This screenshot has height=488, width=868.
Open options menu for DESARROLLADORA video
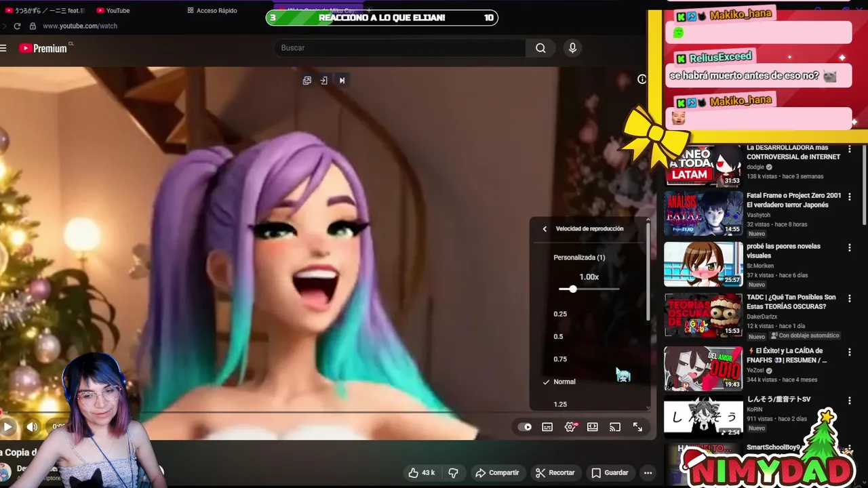tap(850, 149)
